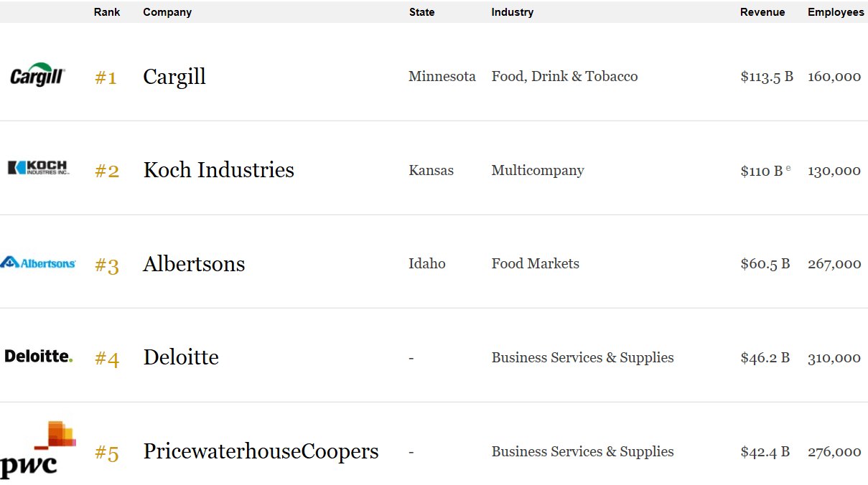Open the PricewaterhouseCoopers name link
This screenshot has height=485, width=868.
coord(261,451)
